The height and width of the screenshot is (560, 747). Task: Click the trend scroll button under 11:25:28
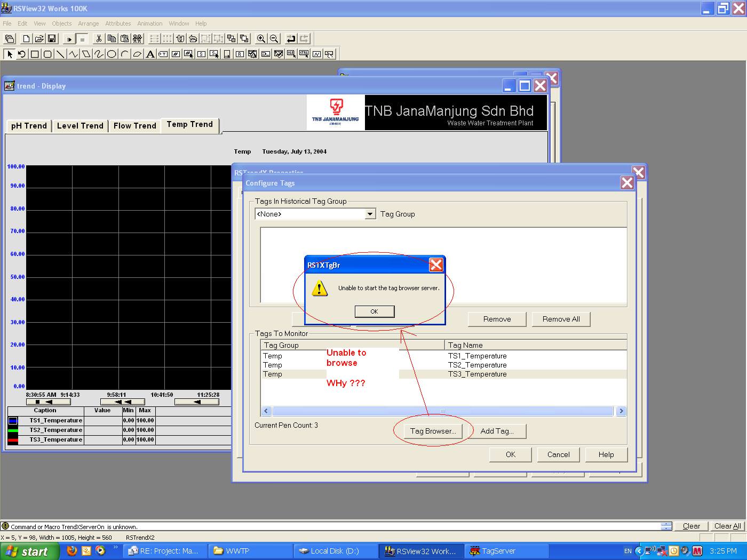pyautogui.click(x=197, y=402)
